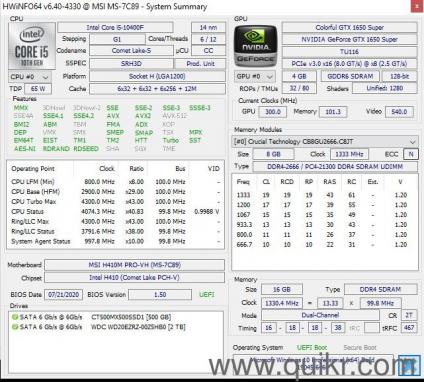Click the MSI H410M PRO-VH motherboard field

click(x=135, y=265)
